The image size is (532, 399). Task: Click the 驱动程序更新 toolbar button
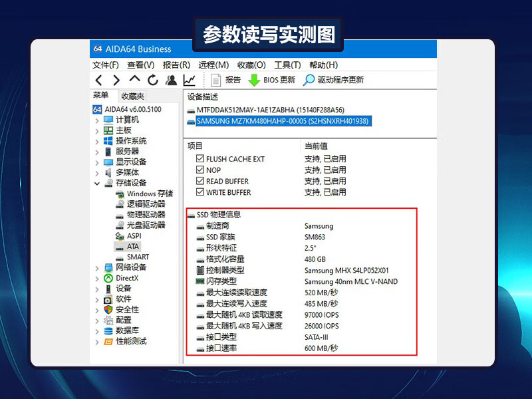coord(333,80)
